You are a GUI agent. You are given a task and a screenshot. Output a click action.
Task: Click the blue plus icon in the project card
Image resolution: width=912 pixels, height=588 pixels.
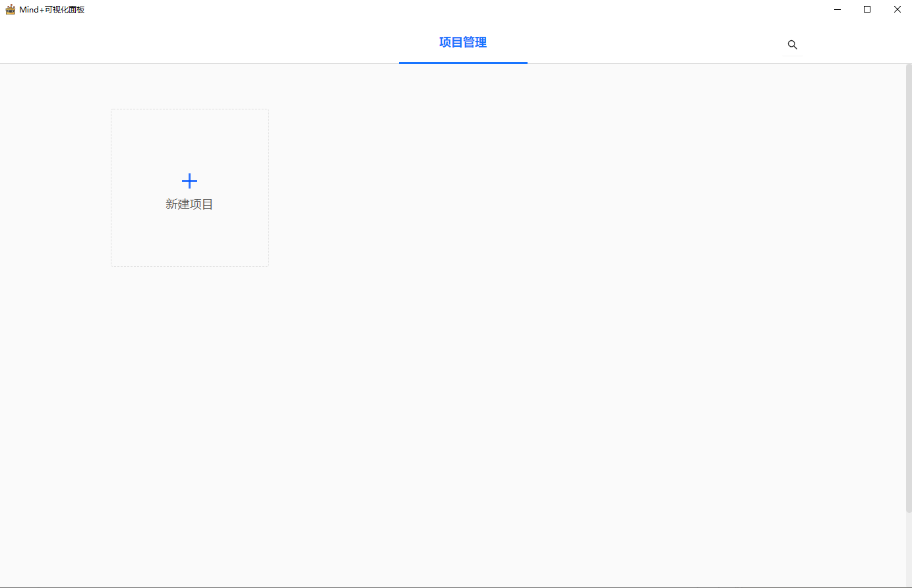(x=189, y=181)
